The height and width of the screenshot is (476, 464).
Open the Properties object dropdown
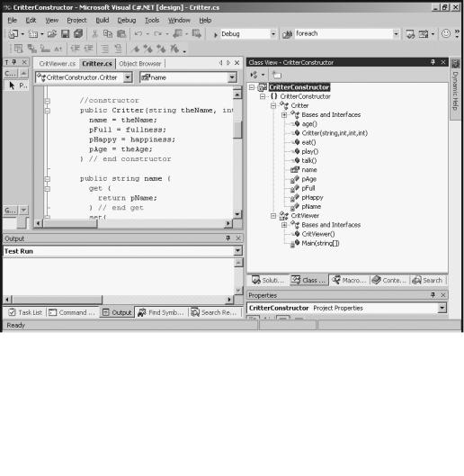[x=442, y=308]
